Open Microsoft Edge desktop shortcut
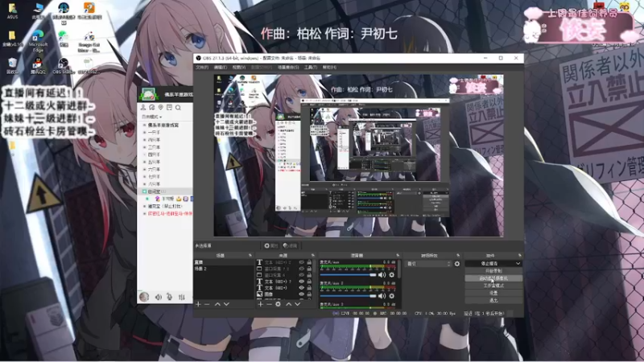 coord(38,40)
